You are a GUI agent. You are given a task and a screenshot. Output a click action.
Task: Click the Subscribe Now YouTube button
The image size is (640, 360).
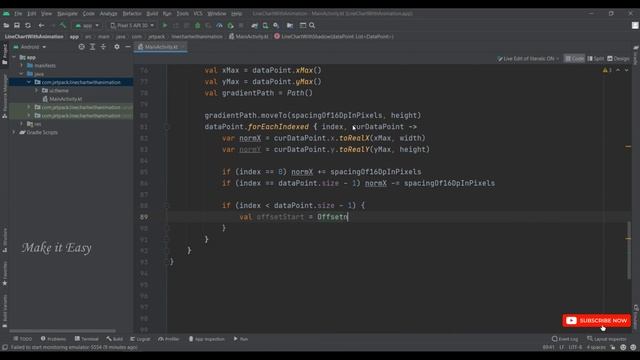(596, 321)
